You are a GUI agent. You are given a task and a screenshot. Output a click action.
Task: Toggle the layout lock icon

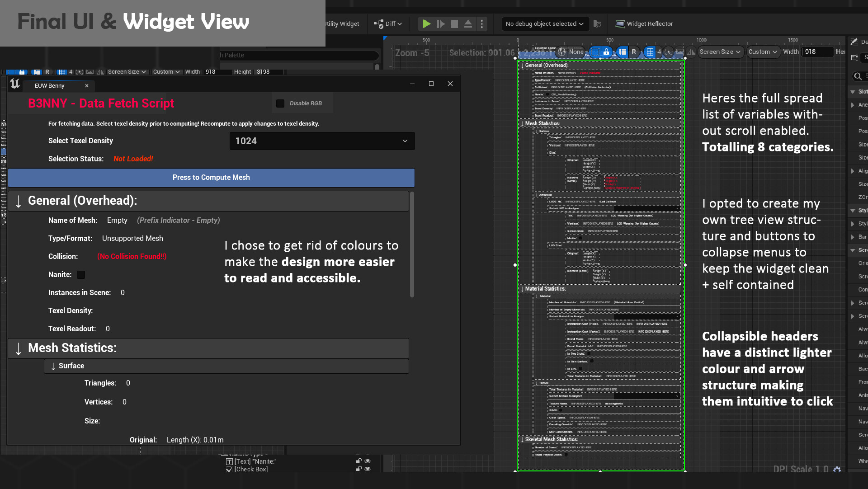pyautogui.click(x=606, y=52)
